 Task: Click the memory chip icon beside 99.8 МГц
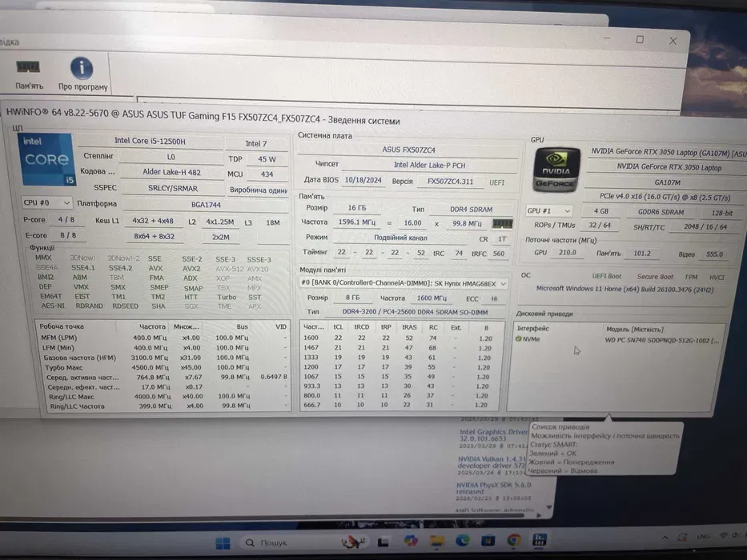[x=502, y=223]
